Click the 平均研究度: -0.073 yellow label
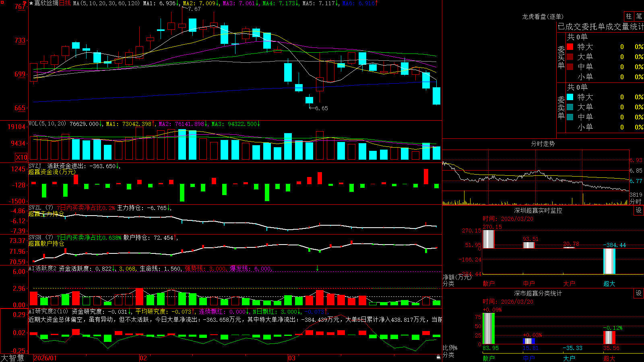Screen dimensions: 644x362 [x=163, y=311]
